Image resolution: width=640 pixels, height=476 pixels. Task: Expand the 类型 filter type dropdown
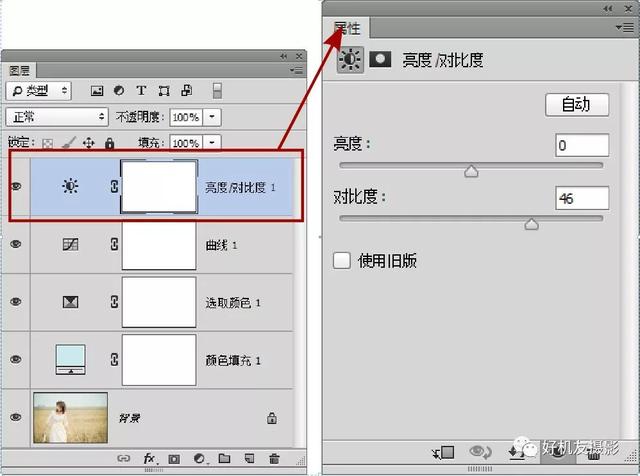point(39,91)
